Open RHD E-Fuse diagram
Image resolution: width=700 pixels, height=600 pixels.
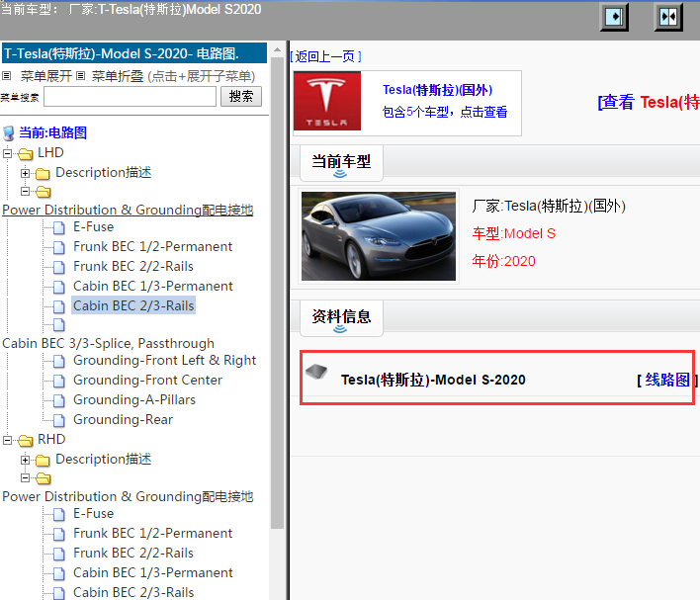(93, 513)
